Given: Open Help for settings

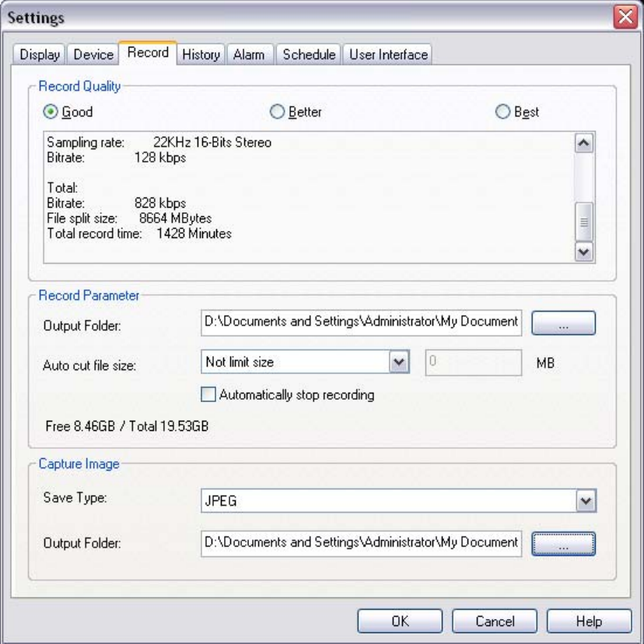Looking at the screenshot, I should point(589,621).
